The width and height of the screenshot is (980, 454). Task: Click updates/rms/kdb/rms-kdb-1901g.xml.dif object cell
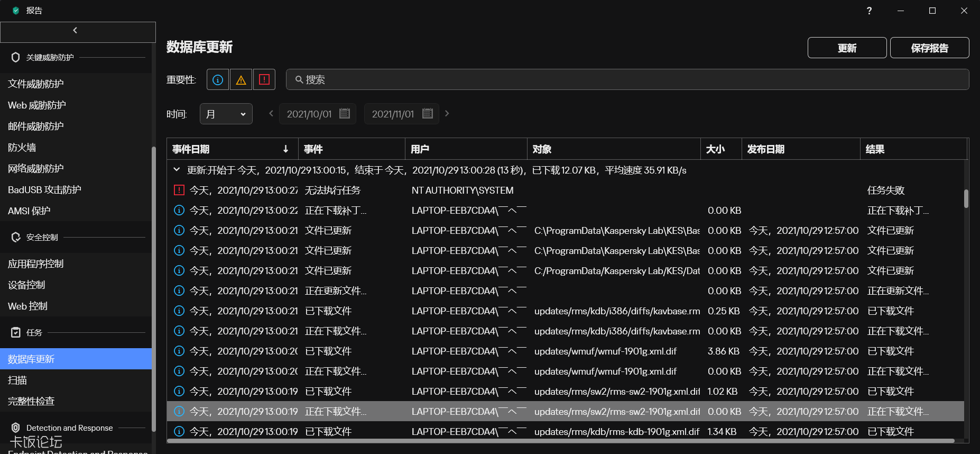click(617, 432)
